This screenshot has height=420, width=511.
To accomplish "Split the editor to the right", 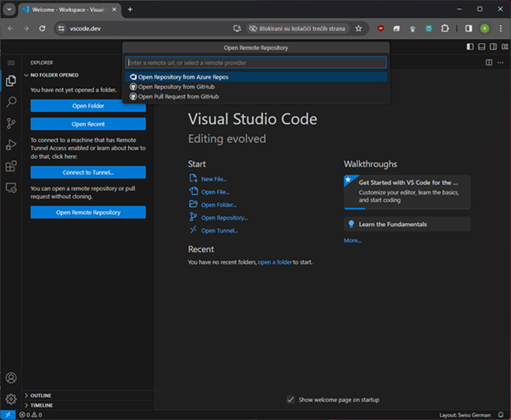I will pos(489,62).
